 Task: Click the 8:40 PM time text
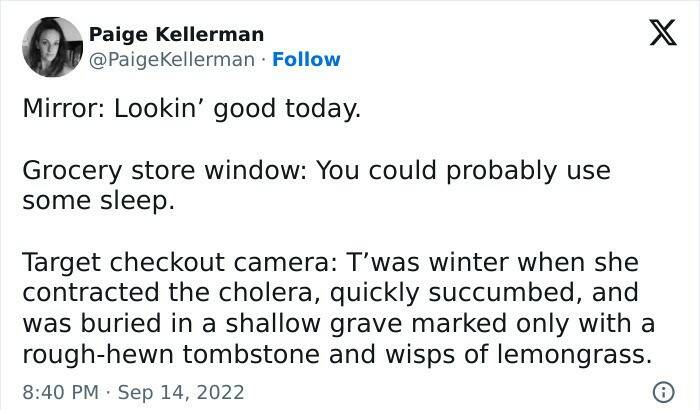(x=60, y=388)
